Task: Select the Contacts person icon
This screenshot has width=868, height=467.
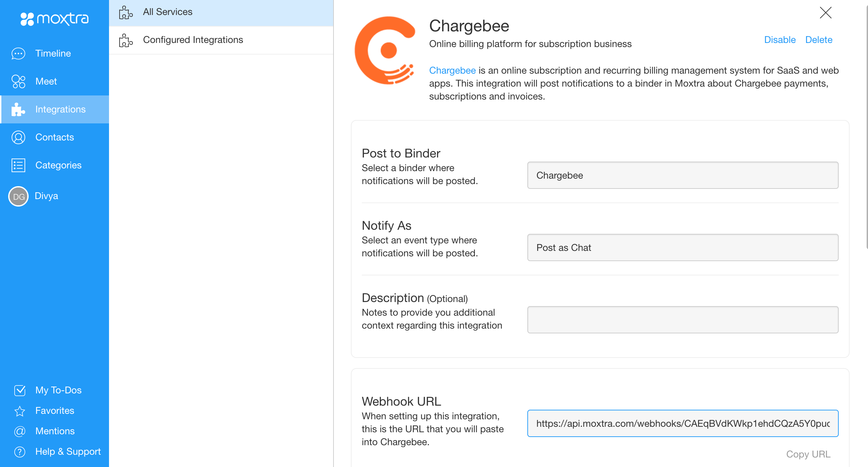Action: point(18,137)
